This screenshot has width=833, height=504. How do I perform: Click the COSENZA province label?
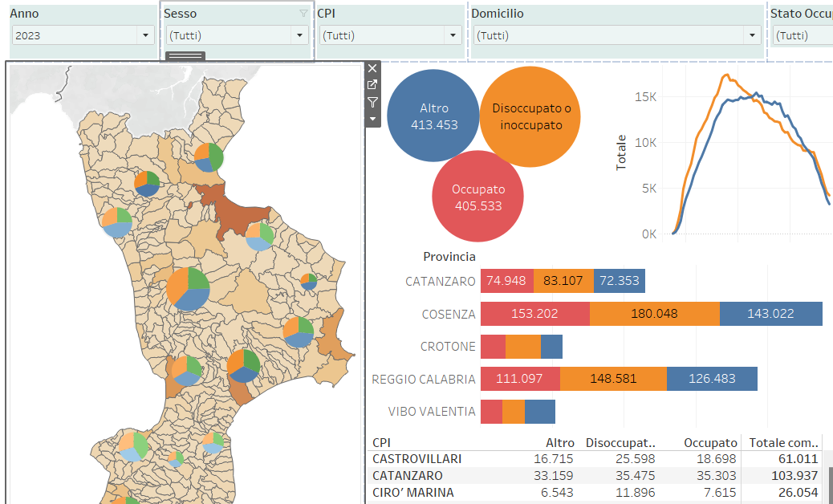tap(449, 314)
